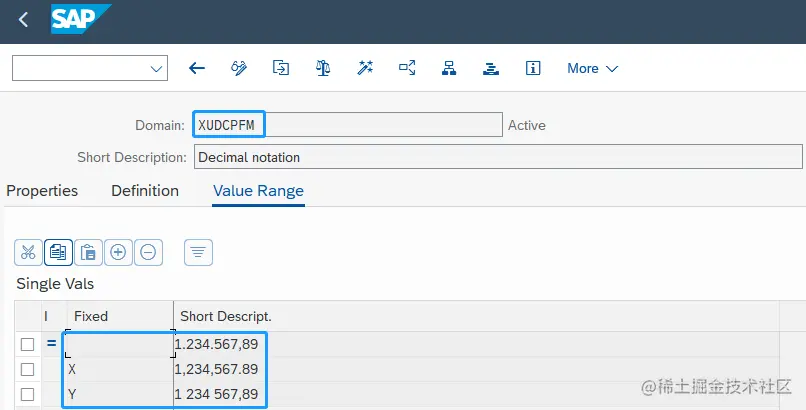Open the Definition tab

[145, 190]
